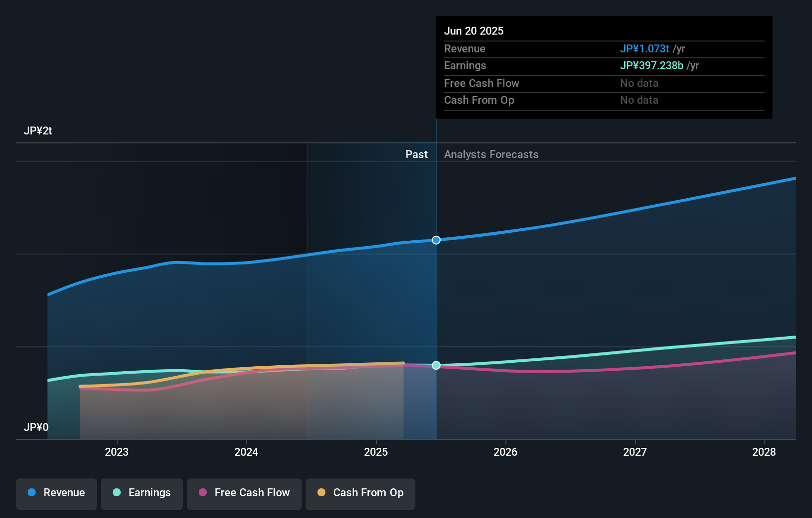Toggle the Cash From Op legend button
This screenshot has width=812, height=518.
click(x=361, y=494)
